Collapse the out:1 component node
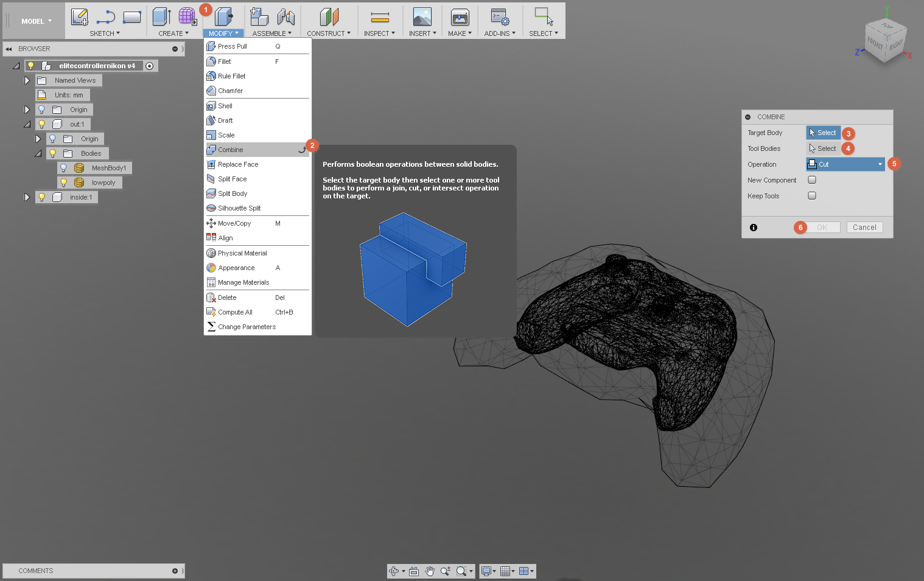Screen dimensions: 924x581 [27, 124]
